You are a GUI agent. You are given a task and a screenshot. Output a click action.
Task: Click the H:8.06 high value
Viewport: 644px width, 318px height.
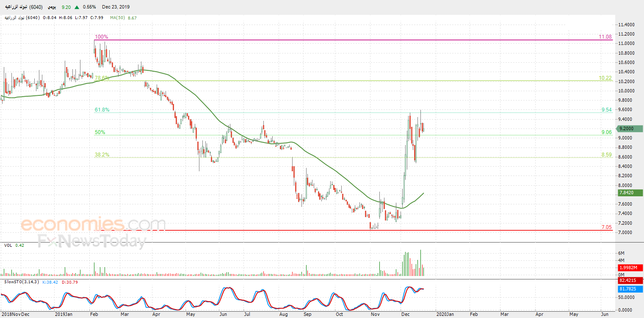coord(65,18)
